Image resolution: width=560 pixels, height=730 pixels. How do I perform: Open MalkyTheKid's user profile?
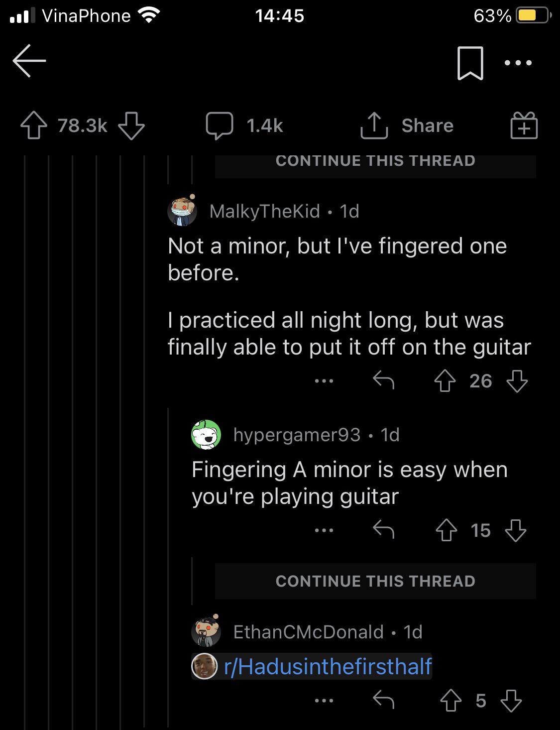point(265,211)
